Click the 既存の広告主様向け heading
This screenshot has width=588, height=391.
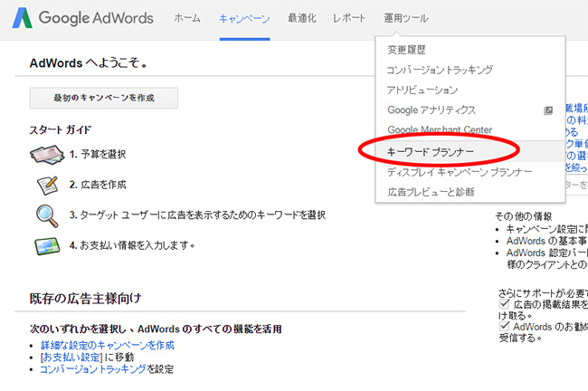(86, 299)
